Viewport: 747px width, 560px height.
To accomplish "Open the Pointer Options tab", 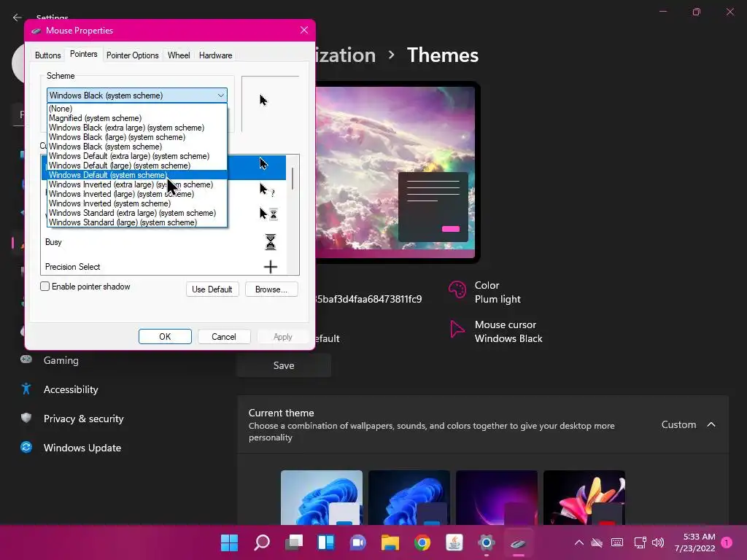I will click(133, 55).
